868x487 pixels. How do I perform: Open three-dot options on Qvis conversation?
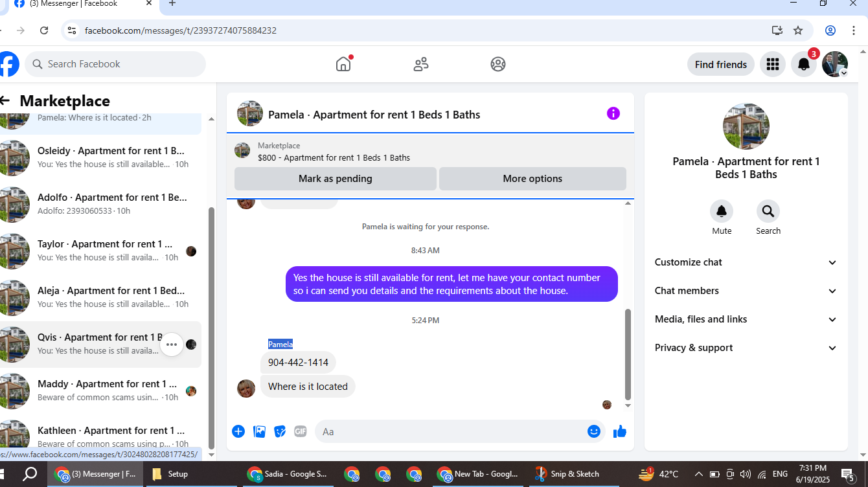pos(172,345)
